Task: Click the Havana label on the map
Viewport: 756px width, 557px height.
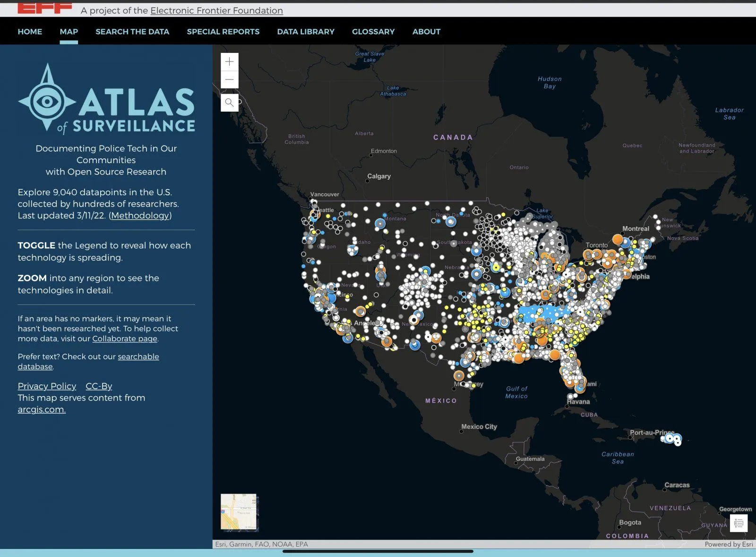Action: pos(578,402)
